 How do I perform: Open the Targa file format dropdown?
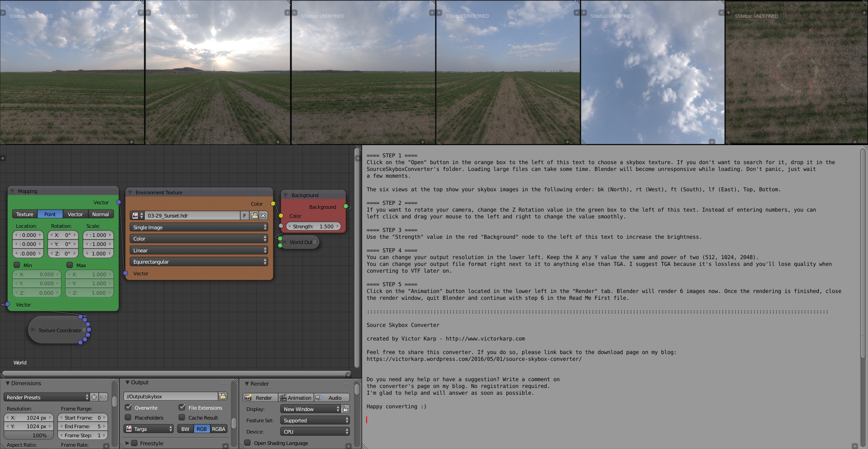click(x=149, y=429)
